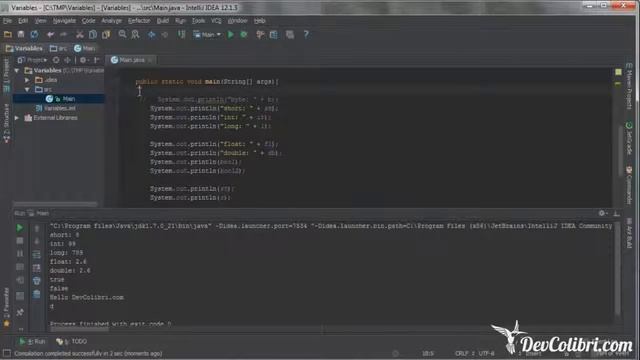Click Variables breadcrumb in navigation bar
The image size is (640, 360).
24,49
